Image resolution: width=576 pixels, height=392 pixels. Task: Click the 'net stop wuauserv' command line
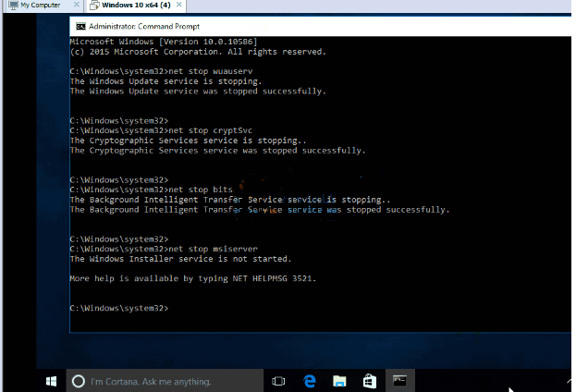[161, 71]
